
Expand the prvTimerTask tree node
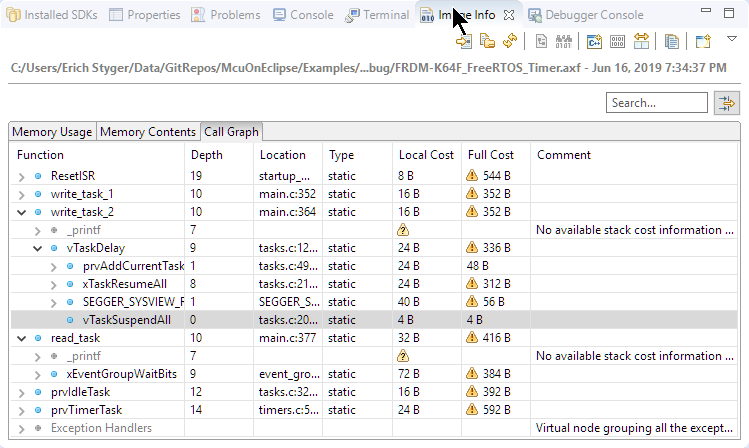pos(22,410)
